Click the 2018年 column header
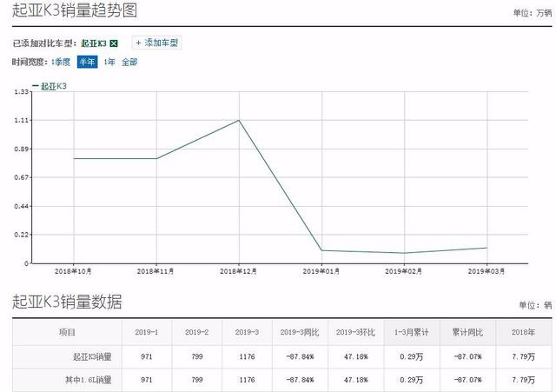The height and width of the screenshot is (392, 556). [x=523, y=332]
